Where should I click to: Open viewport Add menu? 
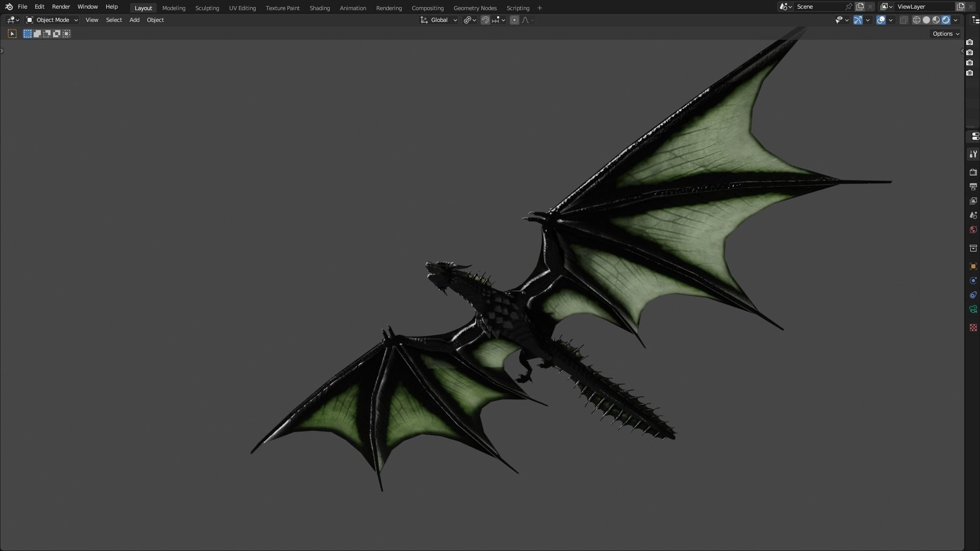(x=134, y=20)
